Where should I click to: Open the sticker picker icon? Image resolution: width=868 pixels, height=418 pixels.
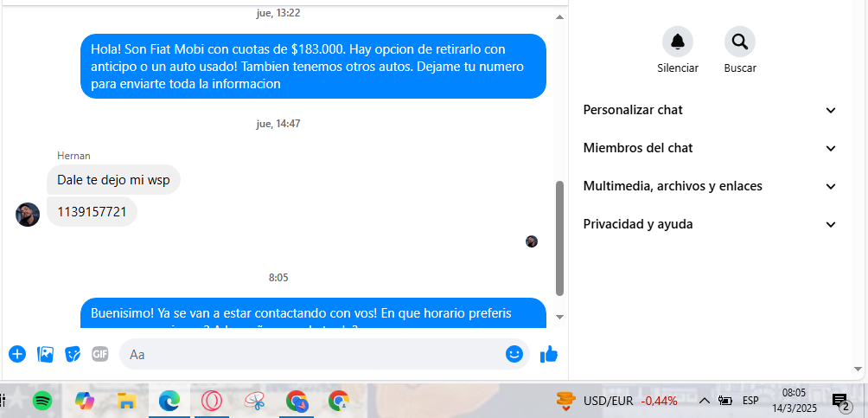[x=73, y=354]
